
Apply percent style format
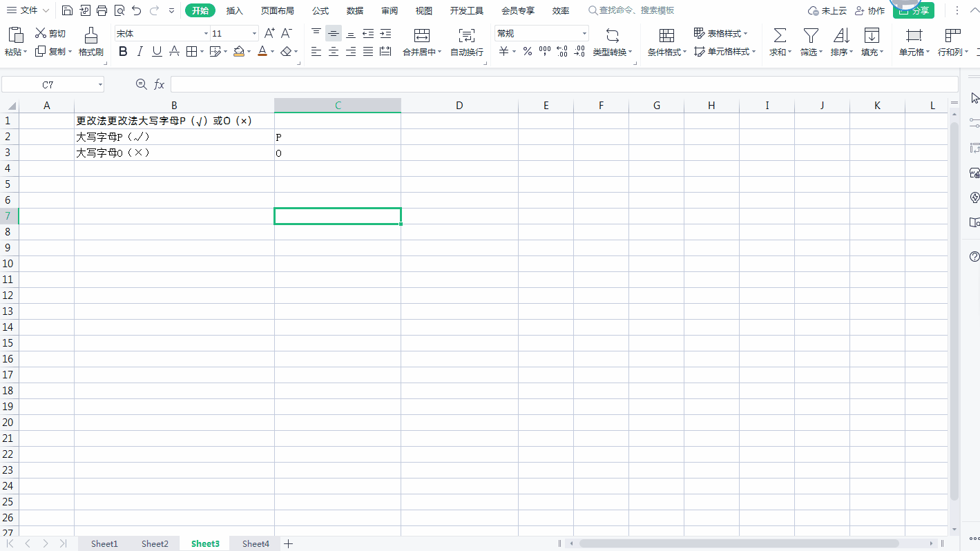point(527,51)
